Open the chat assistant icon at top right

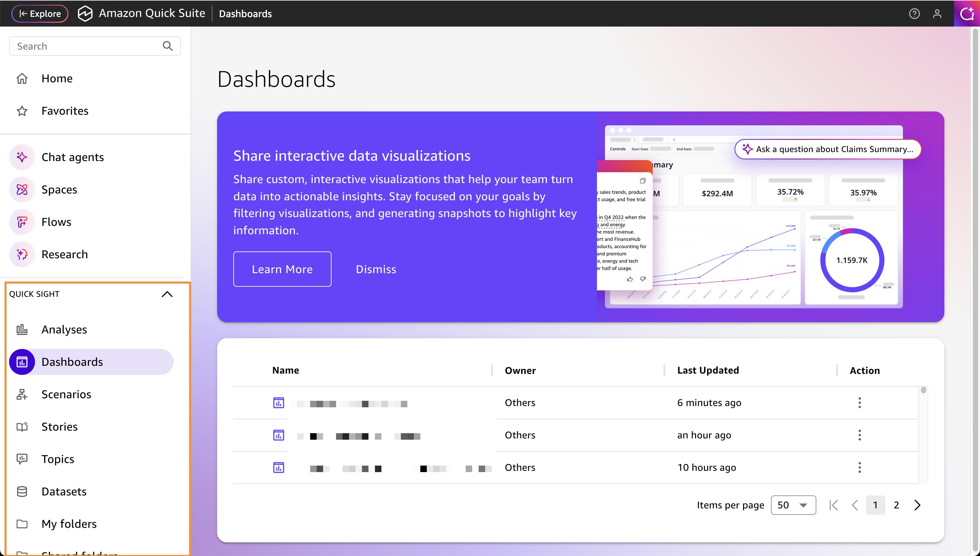click(x=967, y=14)
